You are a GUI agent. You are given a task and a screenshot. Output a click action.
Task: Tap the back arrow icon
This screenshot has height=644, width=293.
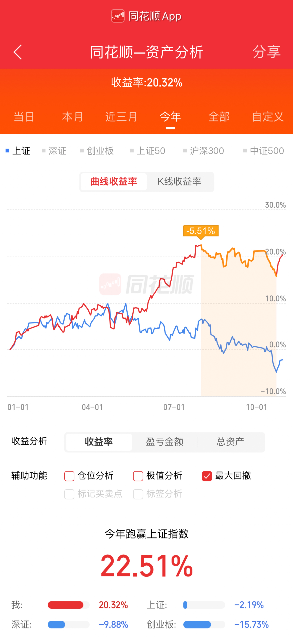(x=18, y=52)
